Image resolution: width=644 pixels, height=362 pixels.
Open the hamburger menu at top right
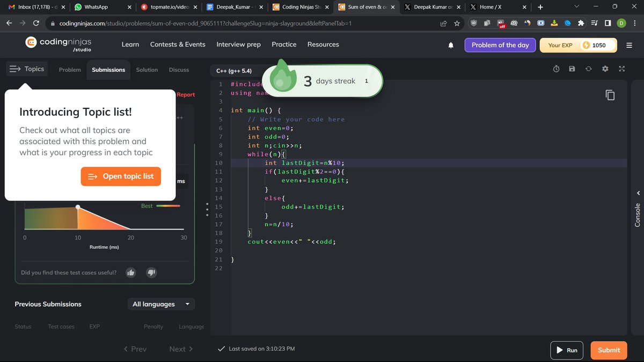[630, 46]
